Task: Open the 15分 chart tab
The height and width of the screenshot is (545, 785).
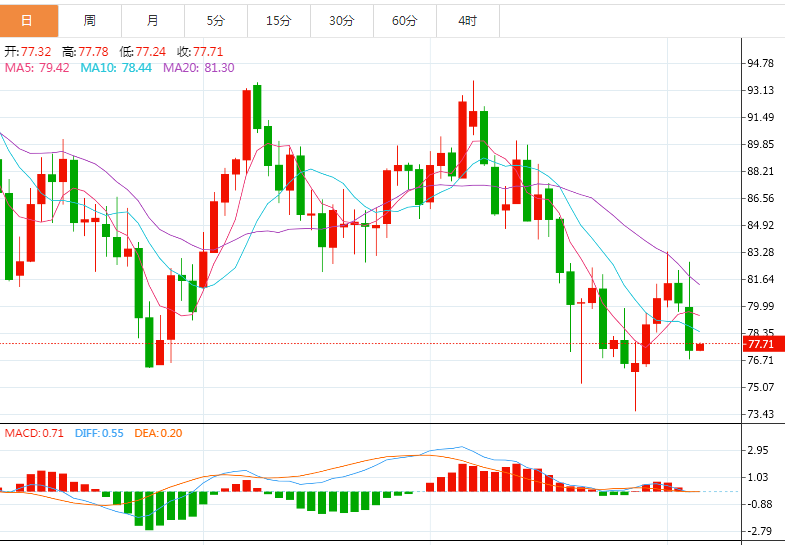Action: [279, 21]
